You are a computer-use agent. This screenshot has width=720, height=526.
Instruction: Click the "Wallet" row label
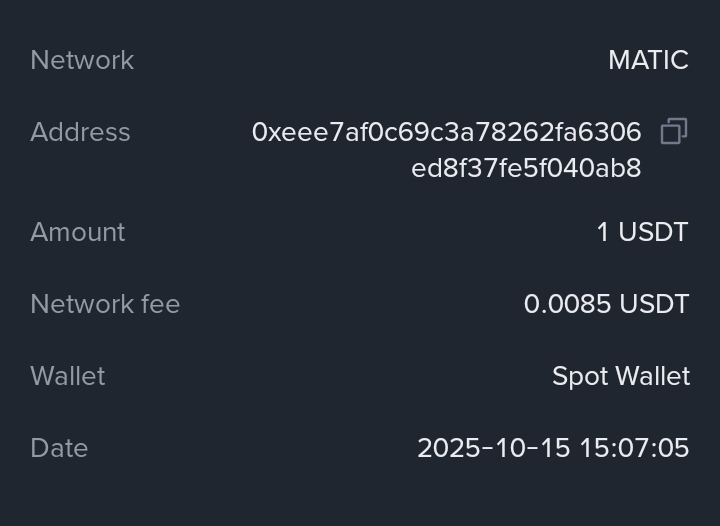coord(68,376)
